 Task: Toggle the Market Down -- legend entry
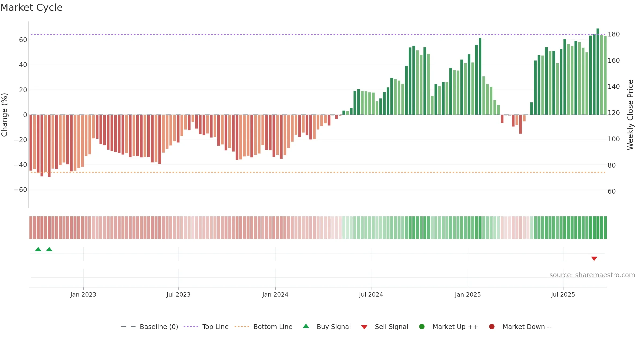(520, 327)
